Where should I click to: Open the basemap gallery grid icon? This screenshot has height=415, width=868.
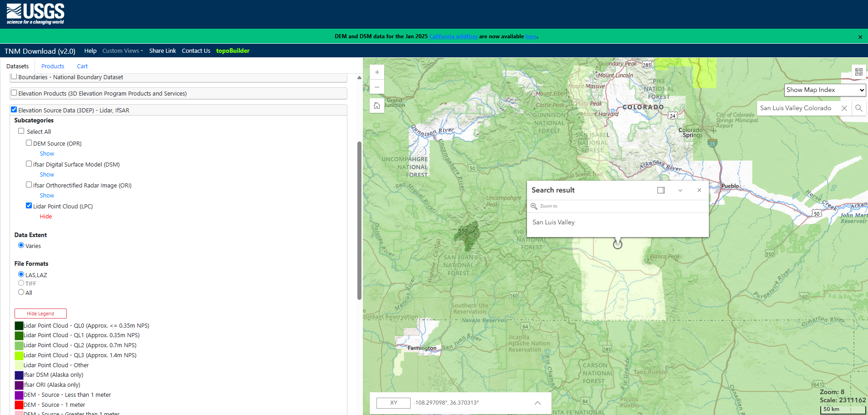click(858, 72)
